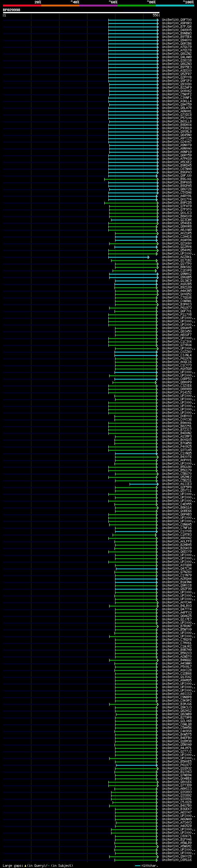
Task: Click the green ~80% identity legend bar
Action: [137, 6]
